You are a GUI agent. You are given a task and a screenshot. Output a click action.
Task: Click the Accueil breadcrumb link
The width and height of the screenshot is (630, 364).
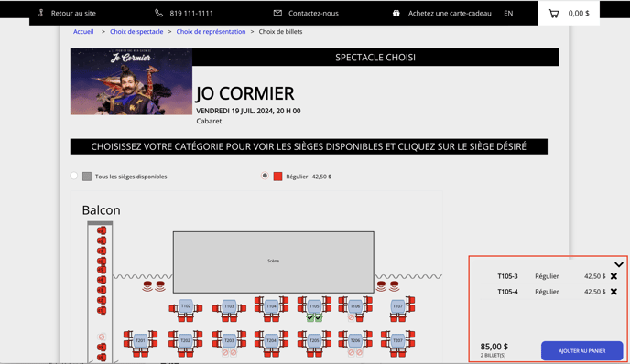(x=83, y=32)
